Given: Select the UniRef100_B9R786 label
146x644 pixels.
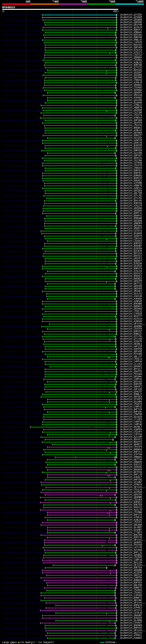Looking at the screenshot, I should pyautogui.click(x=131, y=65).
